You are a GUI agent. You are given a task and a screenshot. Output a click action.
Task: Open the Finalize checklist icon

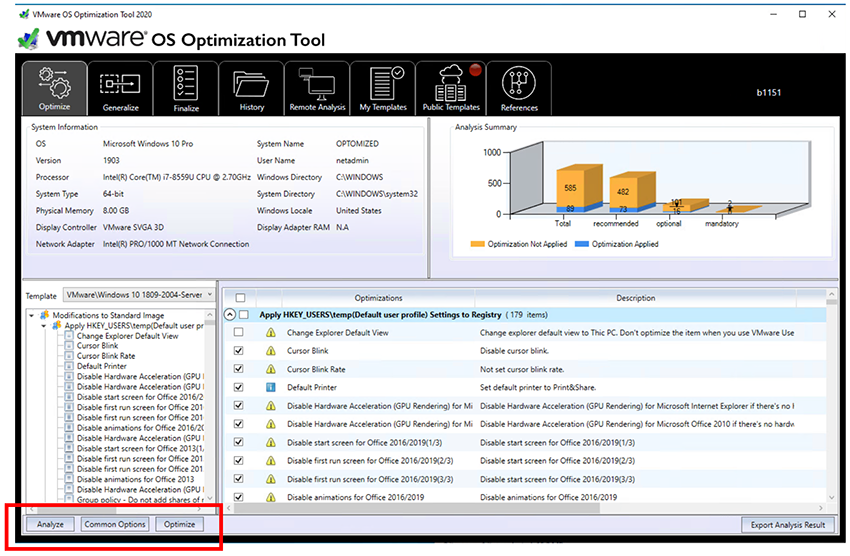185,82
